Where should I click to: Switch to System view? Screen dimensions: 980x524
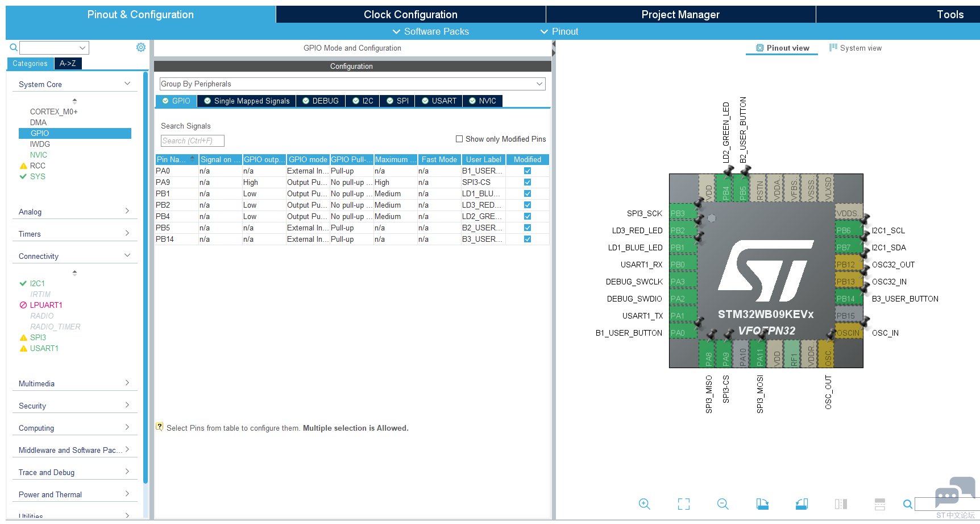click(856, 48)
